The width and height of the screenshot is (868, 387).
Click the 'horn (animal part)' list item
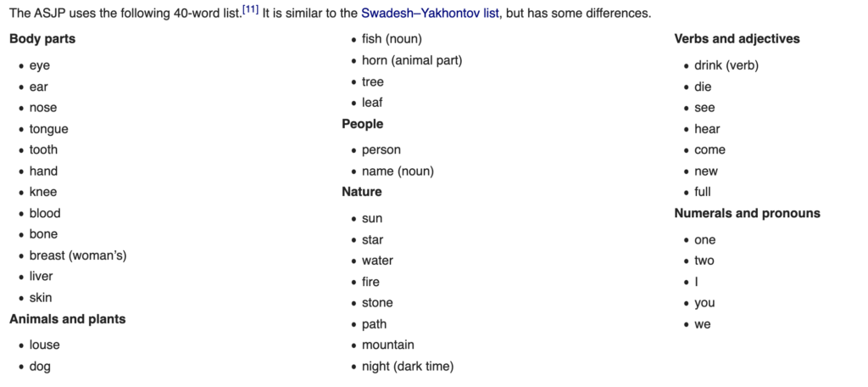pos(412,60)
